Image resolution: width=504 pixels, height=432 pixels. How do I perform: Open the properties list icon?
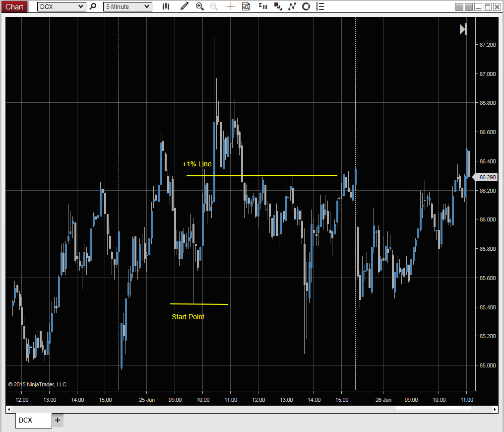320,6
